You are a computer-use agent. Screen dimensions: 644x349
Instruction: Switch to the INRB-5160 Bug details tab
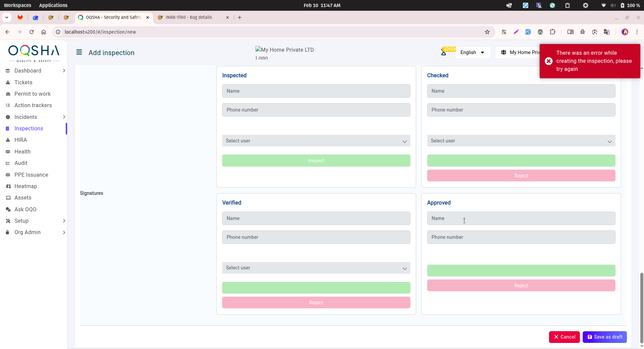point(189,17)
